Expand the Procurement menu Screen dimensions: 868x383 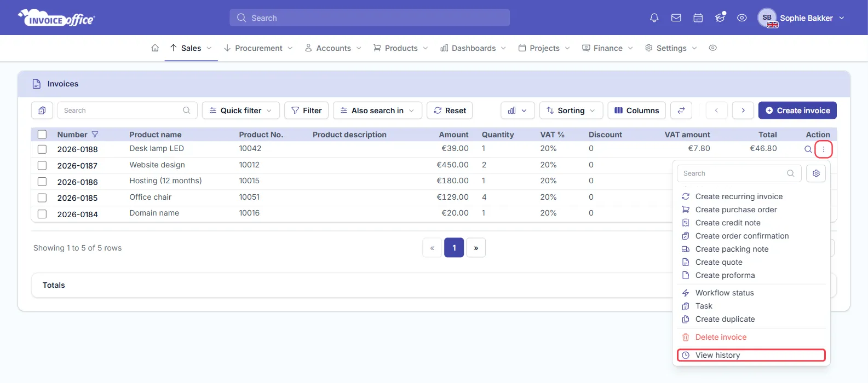tap(258, 48)
